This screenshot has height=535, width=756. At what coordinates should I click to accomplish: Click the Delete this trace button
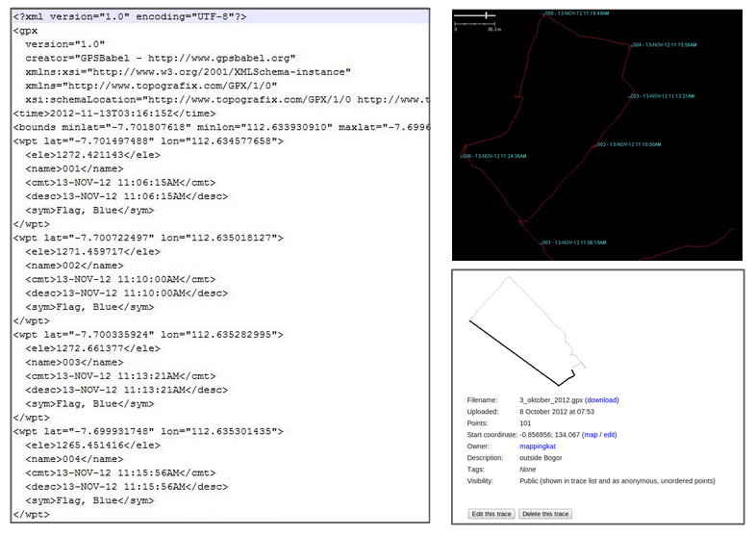[x=545, y=514]
